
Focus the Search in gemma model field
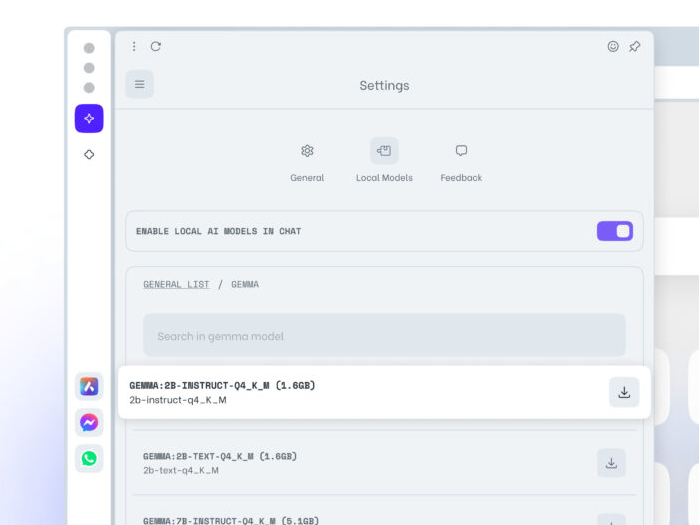coord(384,335)
